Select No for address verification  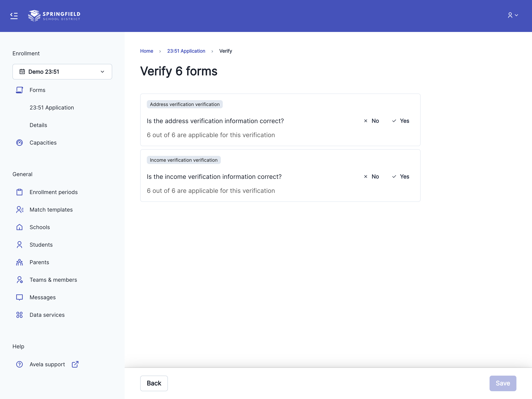pyautogui.click(x=371, y=121)
